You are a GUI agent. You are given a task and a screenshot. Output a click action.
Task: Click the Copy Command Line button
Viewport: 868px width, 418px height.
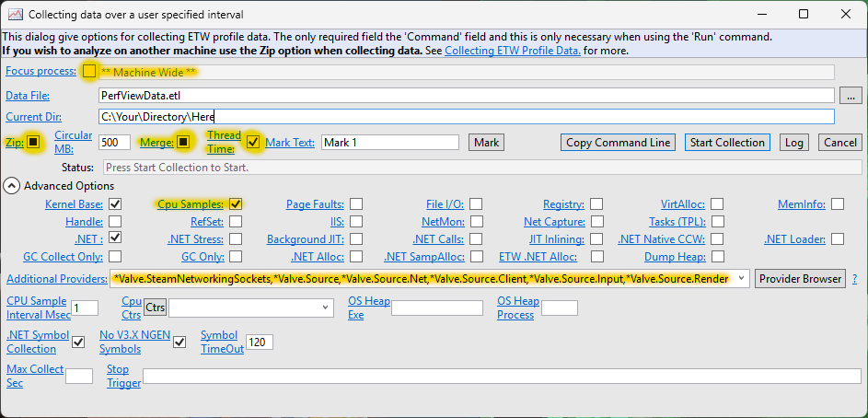click(618, 142)
